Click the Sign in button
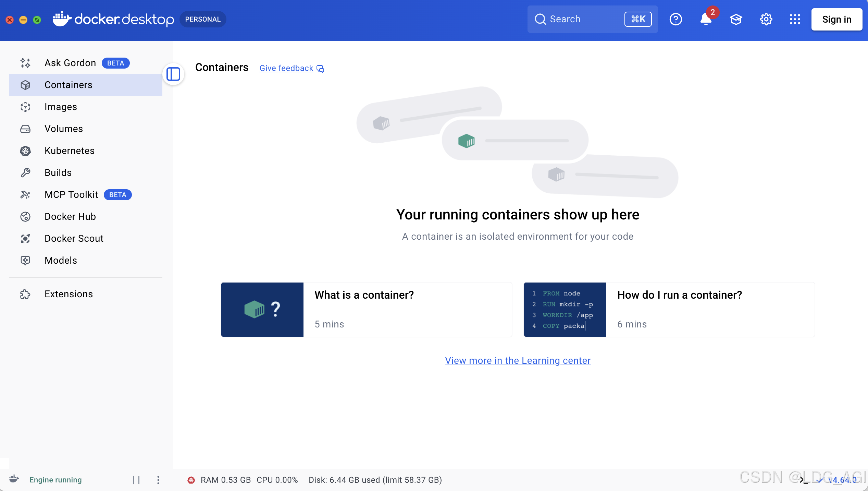Screen dimensions: 868x491 836,19
